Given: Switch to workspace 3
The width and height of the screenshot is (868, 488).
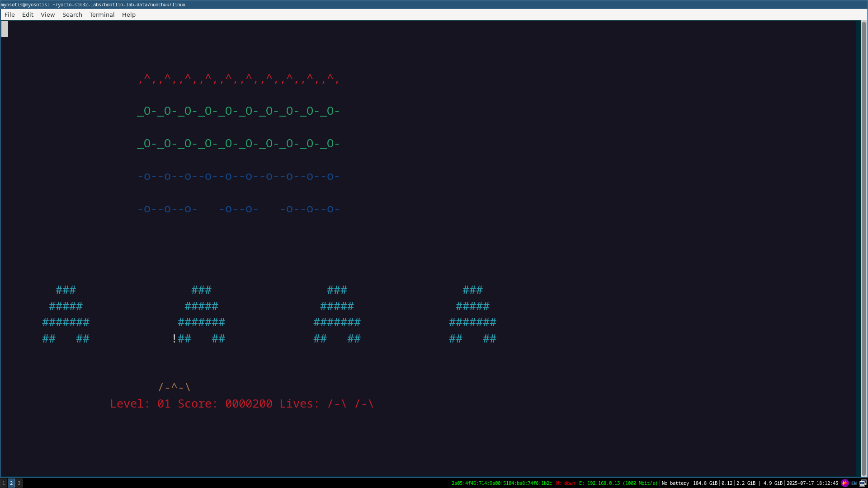Looking at the screenshot, I should tap(19, 483).
